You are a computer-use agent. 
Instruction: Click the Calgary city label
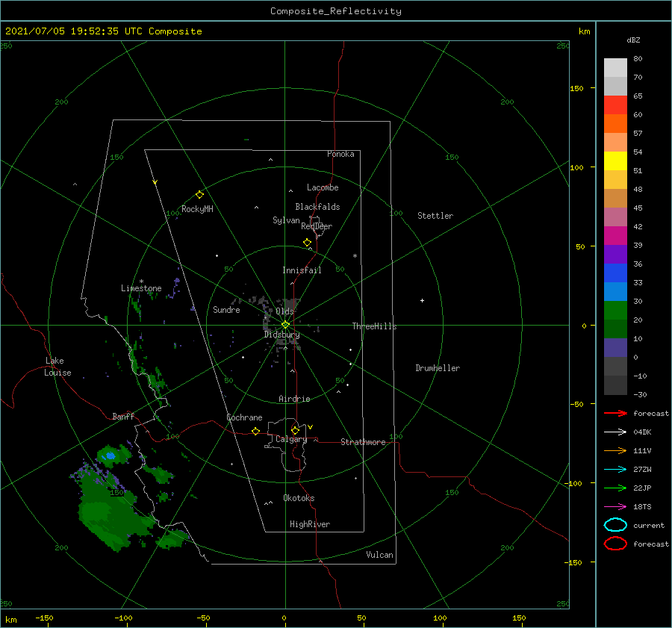pos(291,439)
